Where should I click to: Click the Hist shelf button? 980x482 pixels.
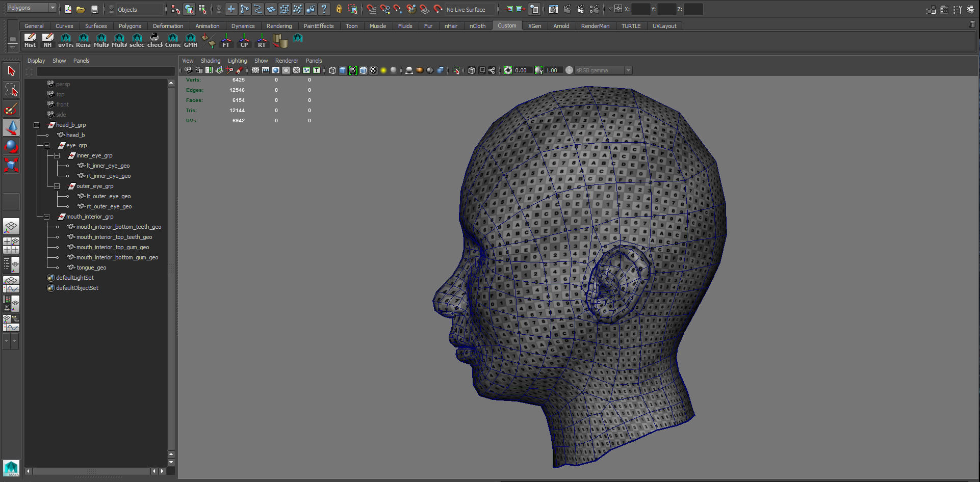(30, 40)
